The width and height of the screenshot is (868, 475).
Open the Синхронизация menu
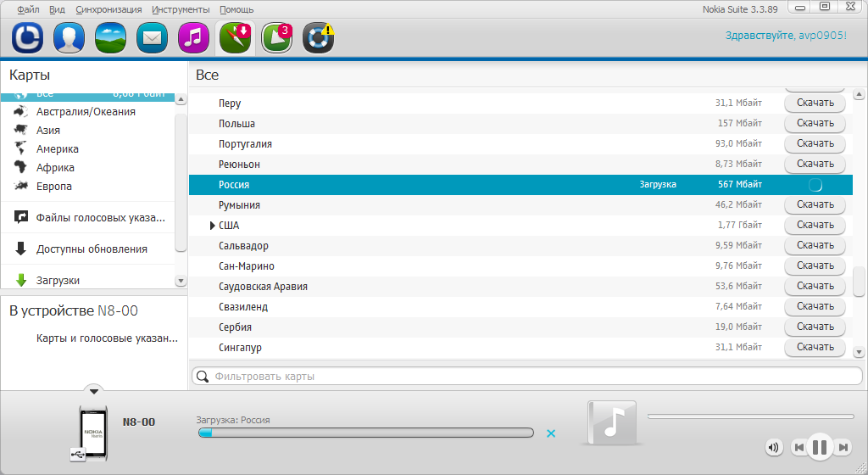tap(108, 9)
